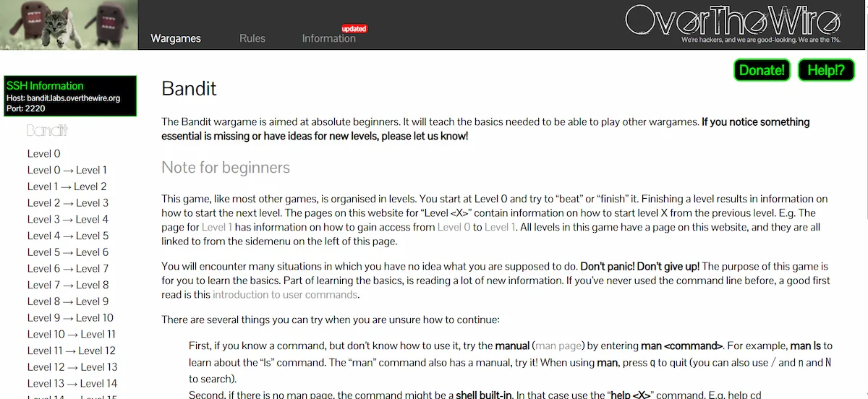Open Level 12 → Level 13 page
868x399 pixels.
(x=72, y=366)
